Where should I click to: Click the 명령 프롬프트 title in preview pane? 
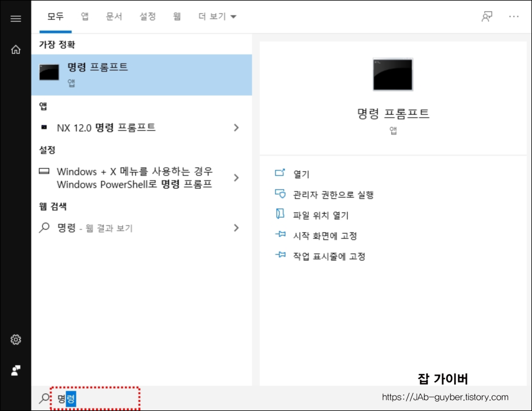point(393,114)
